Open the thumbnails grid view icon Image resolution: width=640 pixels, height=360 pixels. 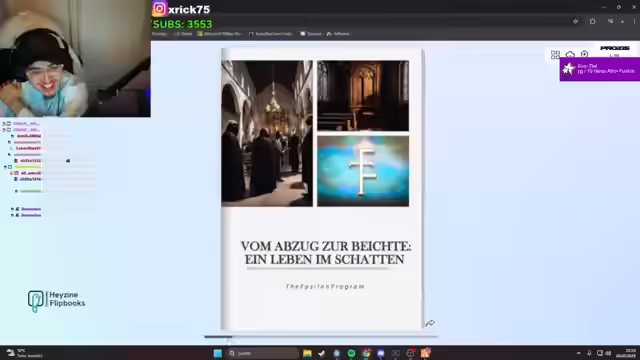point(555,54)
